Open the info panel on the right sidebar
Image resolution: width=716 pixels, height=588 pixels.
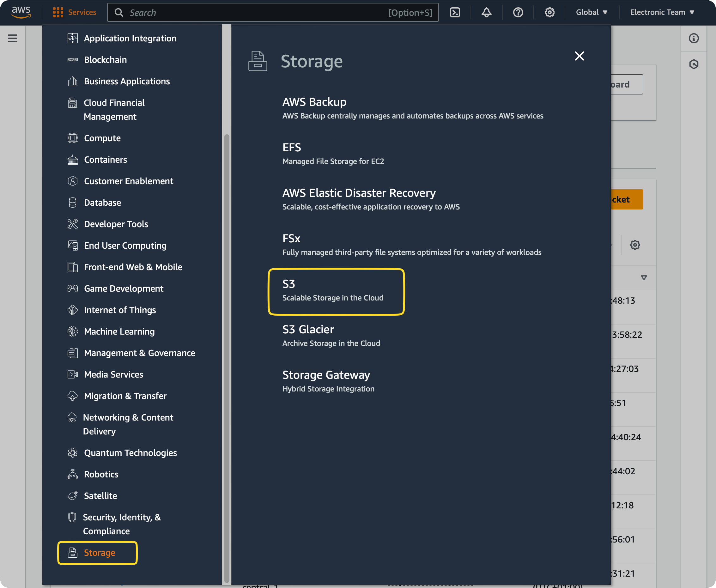(x=694, y=38)
